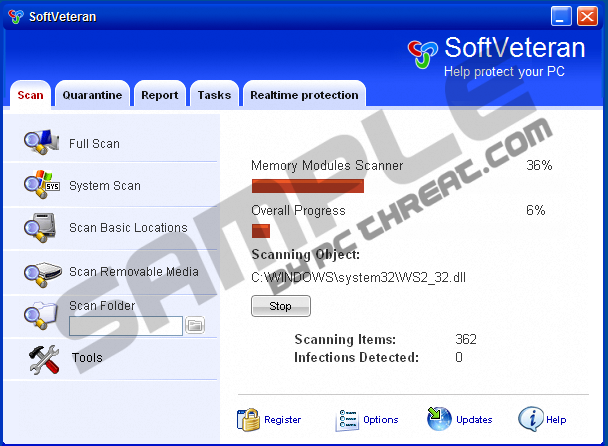Click the Infections Detected value 0

[459, 357]
